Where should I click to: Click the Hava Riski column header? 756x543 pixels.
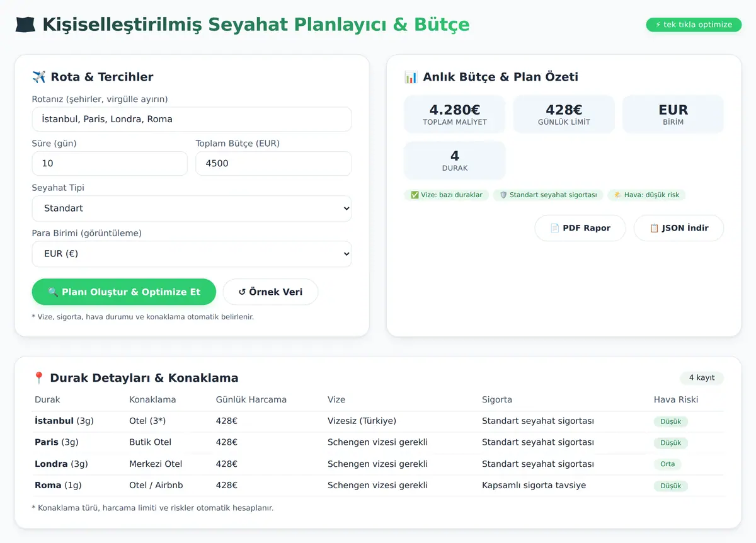pyautogui.click(x=676, y=400)
